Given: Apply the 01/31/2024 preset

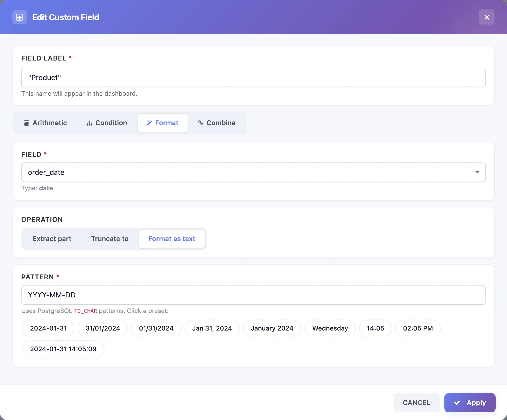Looking at the screenshot, I should pyautogui.click(x=156, y=328).
